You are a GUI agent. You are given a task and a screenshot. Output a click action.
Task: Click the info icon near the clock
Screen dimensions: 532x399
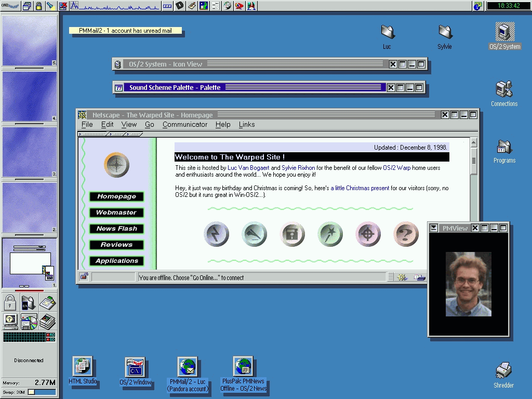478,6
